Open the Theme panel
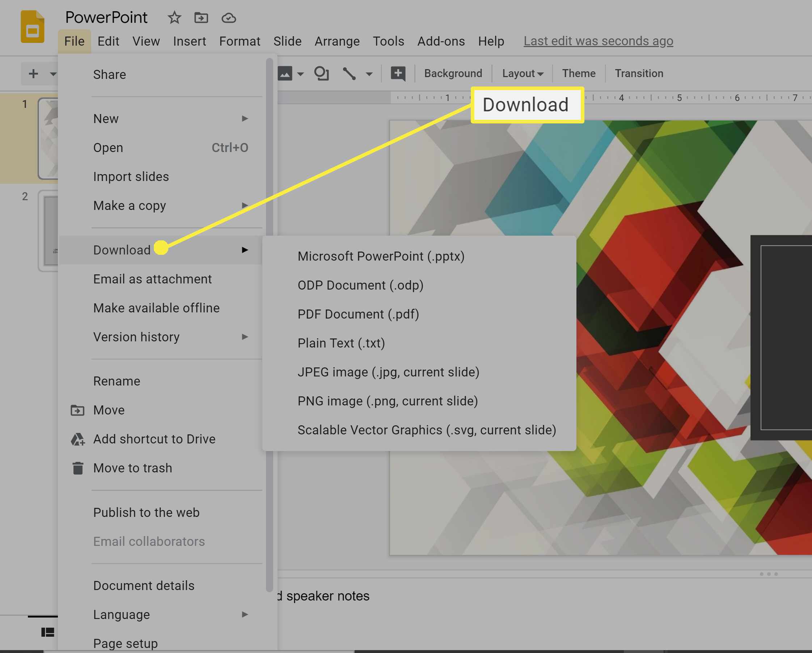This screenshot has width=812, height=653. click(578, 73)
